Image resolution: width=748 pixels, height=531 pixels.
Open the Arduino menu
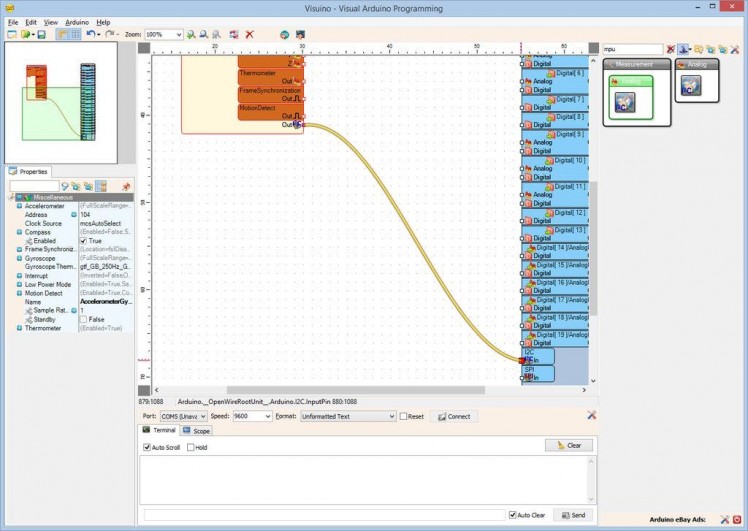pos(76,21)
